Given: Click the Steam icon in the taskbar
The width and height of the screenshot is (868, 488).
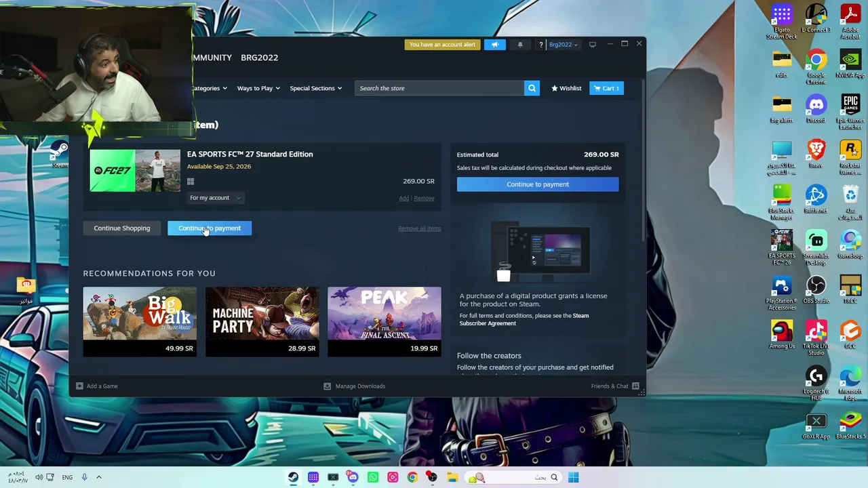Looking at the screenshot, I should (x=293, y=477).
